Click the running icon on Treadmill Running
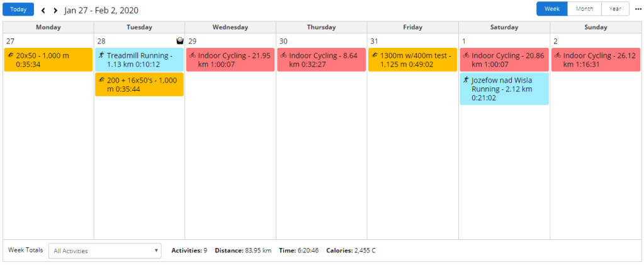 click(101, 55)
